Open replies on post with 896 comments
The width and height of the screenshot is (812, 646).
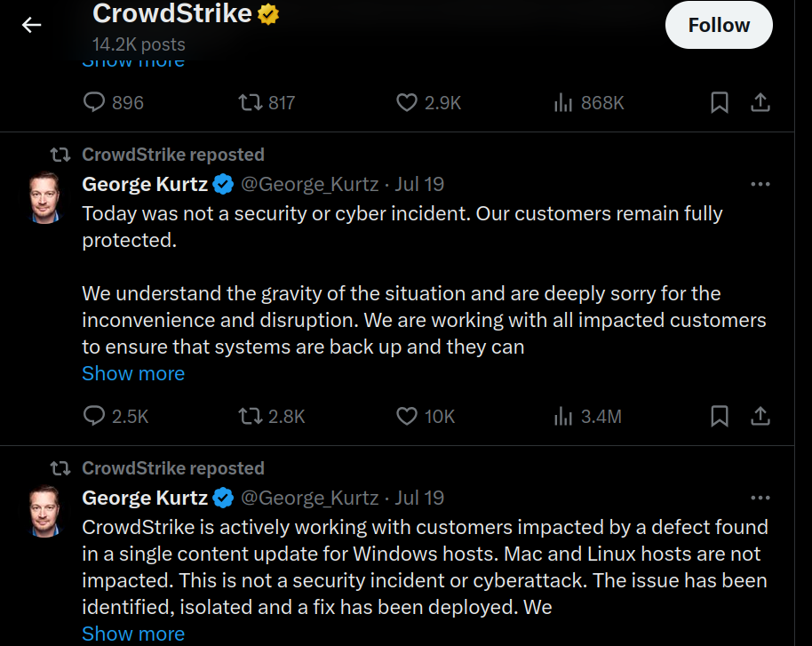pyautogui.click(x=114, y=102)
